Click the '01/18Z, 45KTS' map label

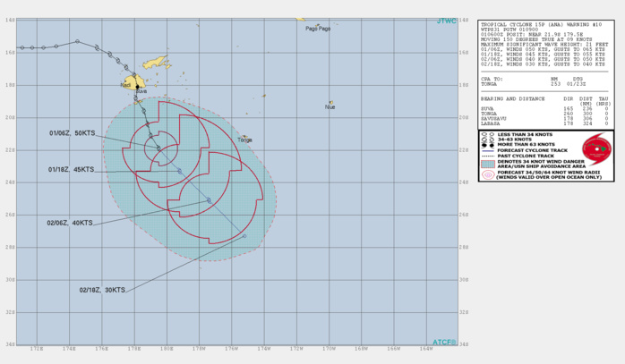tap(72, 169)
